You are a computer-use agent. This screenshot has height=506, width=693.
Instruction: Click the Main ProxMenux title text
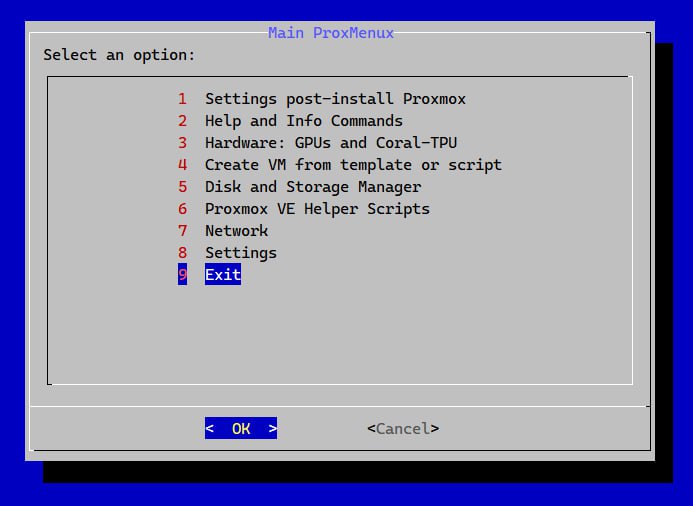click(x=331, y=33)
